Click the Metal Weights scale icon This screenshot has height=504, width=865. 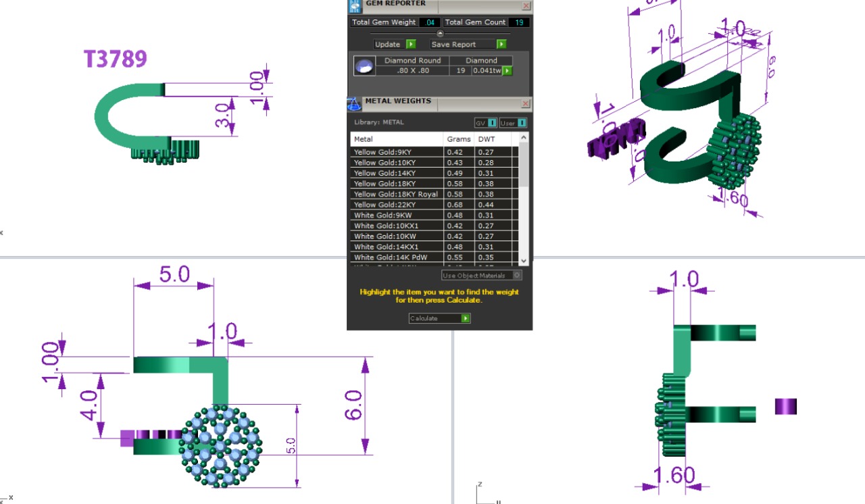click(x=354, y=104)
